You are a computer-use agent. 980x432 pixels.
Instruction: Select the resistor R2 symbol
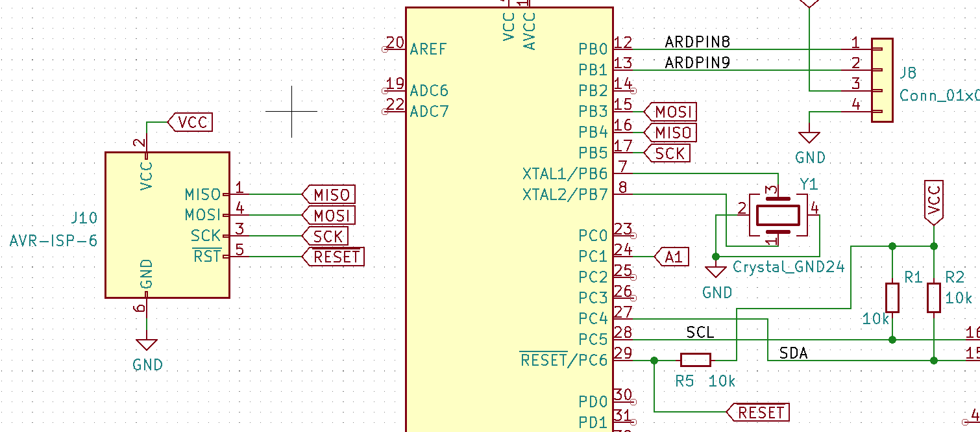point(934,298)
